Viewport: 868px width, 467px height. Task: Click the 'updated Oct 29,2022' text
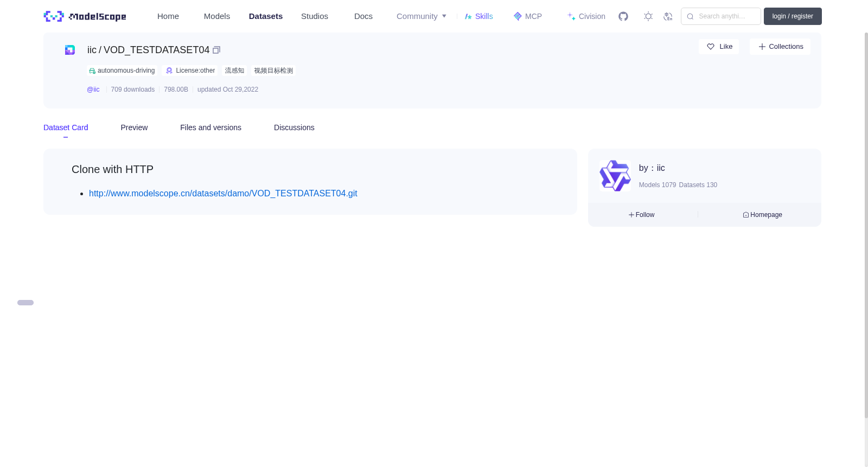point(228,89)
